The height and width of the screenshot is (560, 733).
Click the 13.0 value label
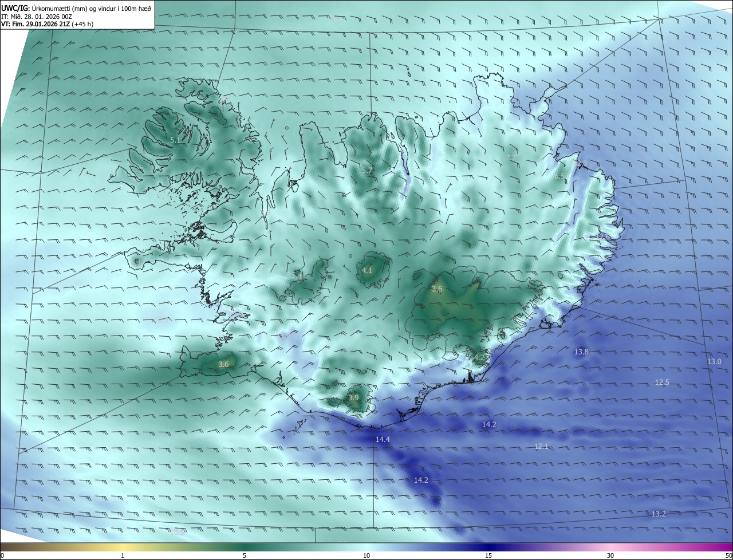click(714, 361)
